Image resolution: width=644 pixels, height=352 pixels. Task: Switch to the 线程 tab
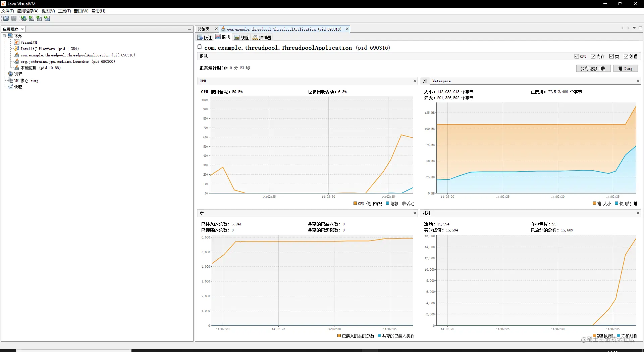(242, 38)
